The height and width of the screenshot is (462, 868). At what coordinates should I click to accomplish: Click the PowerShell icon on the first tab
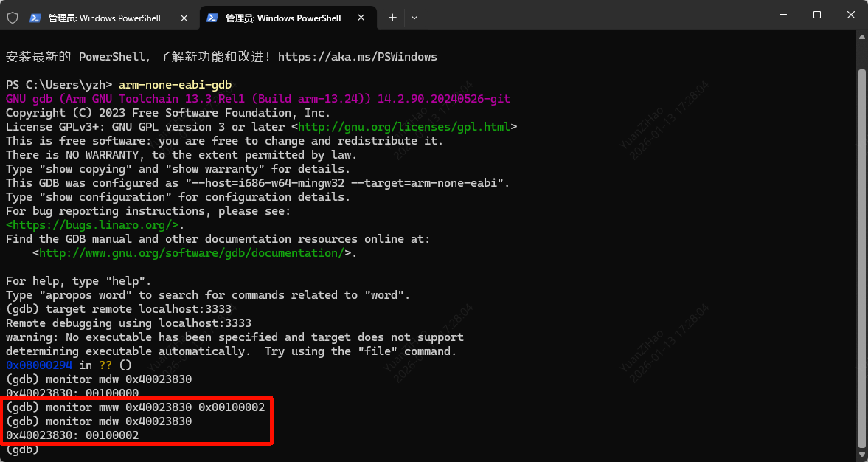pos(35,18)
